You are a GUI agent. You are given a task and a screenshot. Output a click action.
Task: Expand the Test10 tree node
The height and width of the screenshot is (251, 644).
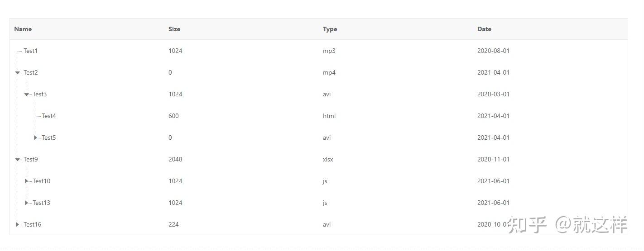click(x=26, y=181)
